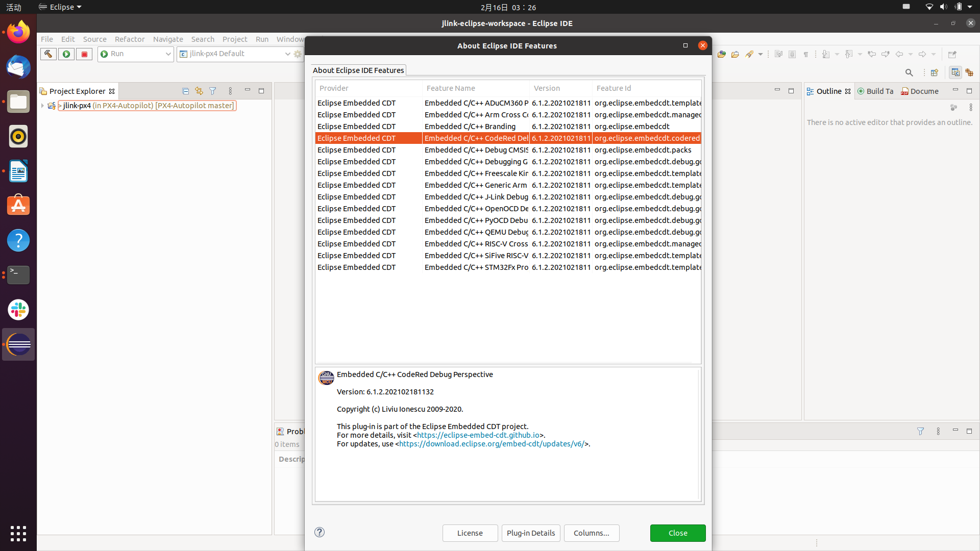This screenshot has height=551, width=980.
Task: Click Collapse All in Project Explorer
Action: tap(185, 91)
